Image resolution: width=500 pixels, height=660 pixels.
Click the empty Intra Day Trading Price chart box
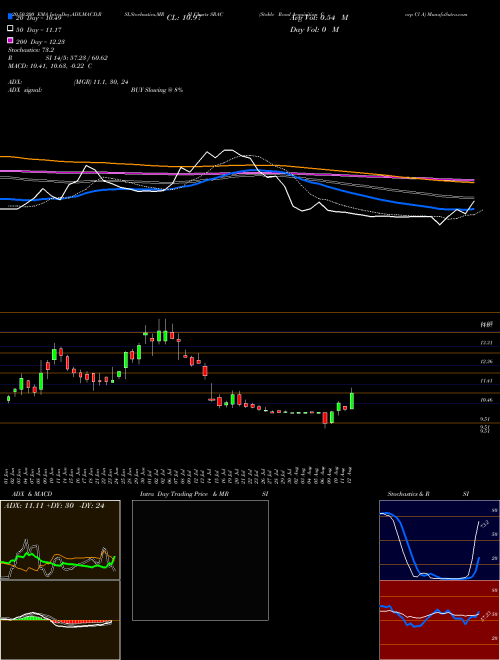[x=200, y=560]
